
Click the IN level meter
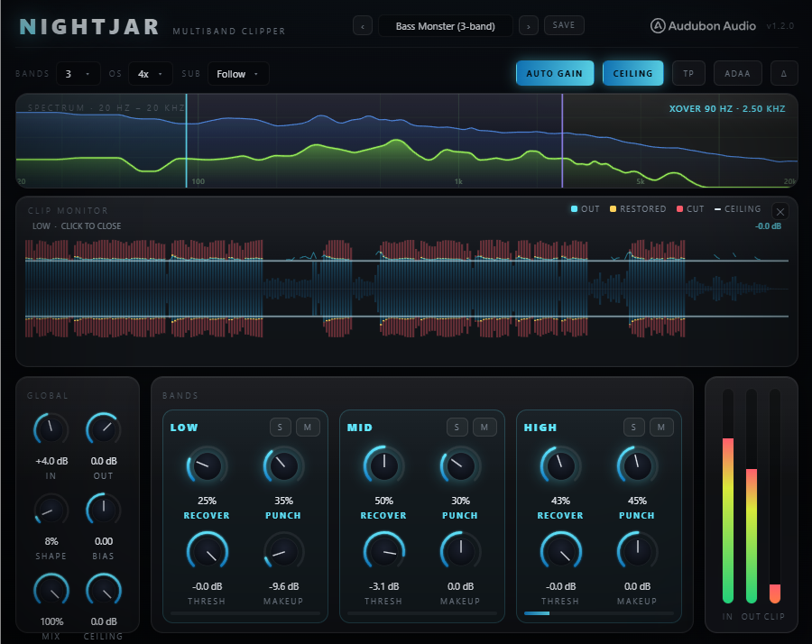click(728, 496)
